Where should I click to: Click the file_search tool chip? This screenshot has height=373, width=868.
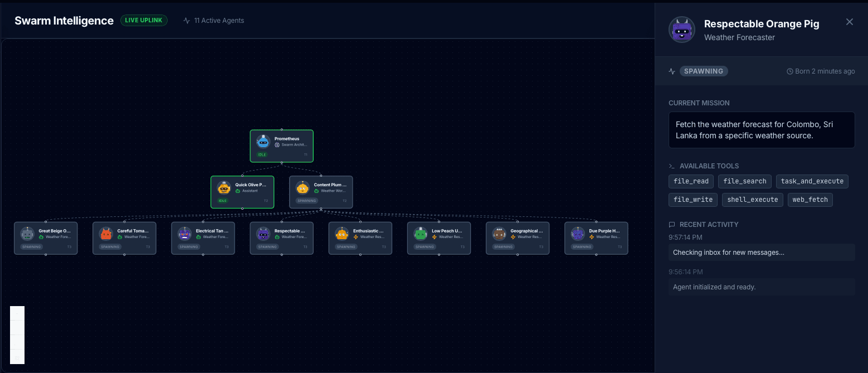tap(745, 181)
